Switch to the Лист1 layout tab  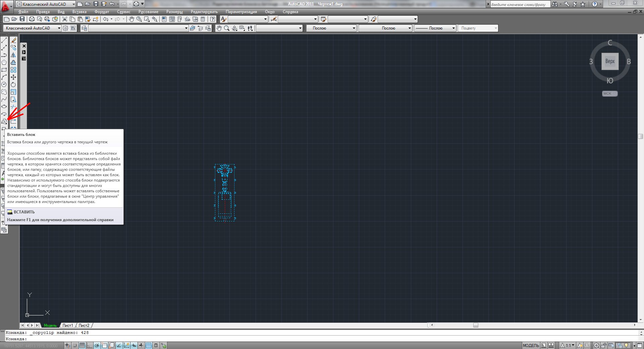67,326
